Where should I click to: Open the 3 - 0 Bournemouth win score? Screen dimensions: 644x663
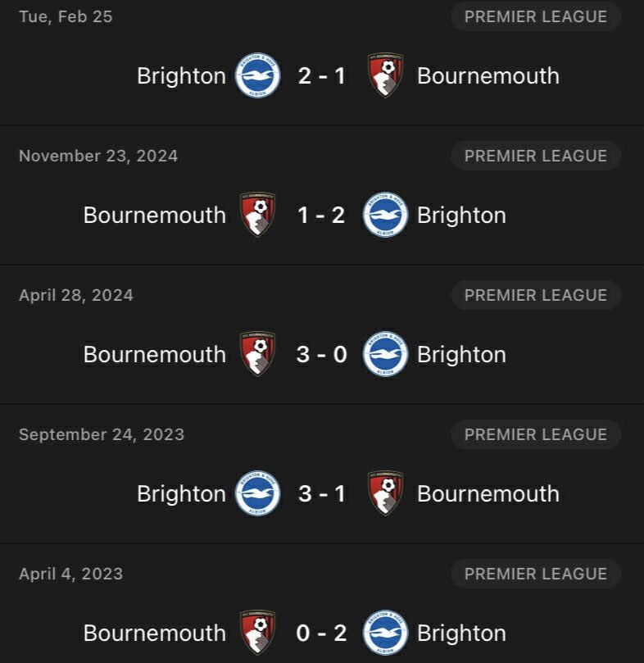[321, 354]
